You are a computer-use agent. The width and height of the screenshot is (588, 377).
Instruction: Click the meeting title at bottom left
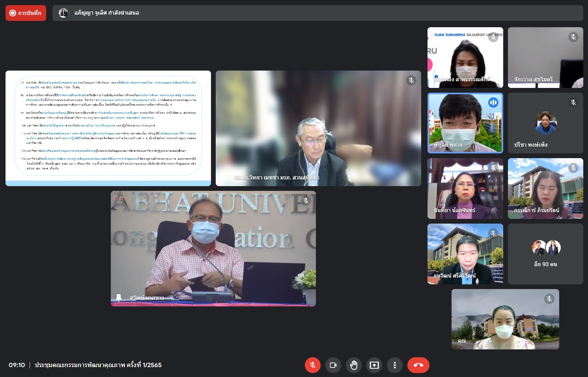click(x=98, y=365)
